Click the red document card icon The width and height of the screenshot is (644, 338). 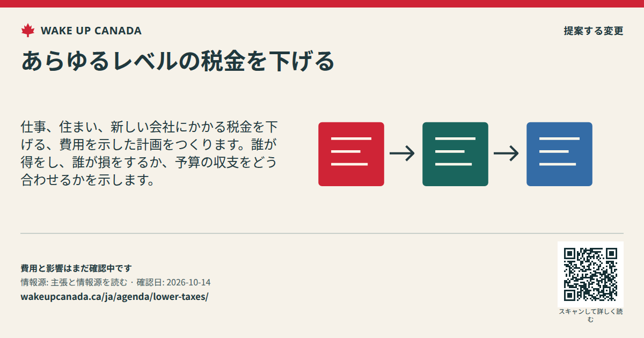(x=351, y=154)
